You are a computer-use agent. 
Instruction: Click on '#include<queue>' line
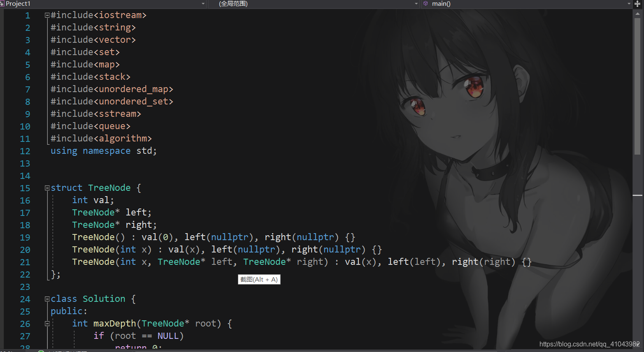pos(91,126)
